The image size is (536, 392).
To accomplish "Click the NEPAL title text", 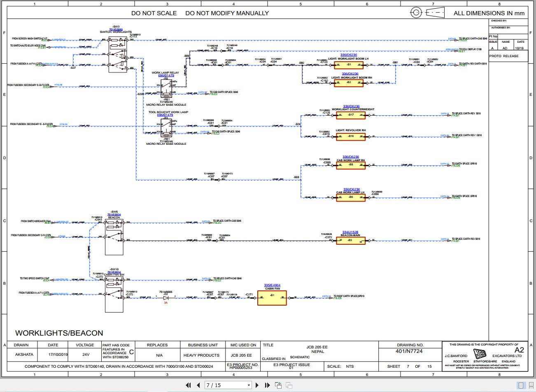I will pyautogui.click(x=317, y=352).
